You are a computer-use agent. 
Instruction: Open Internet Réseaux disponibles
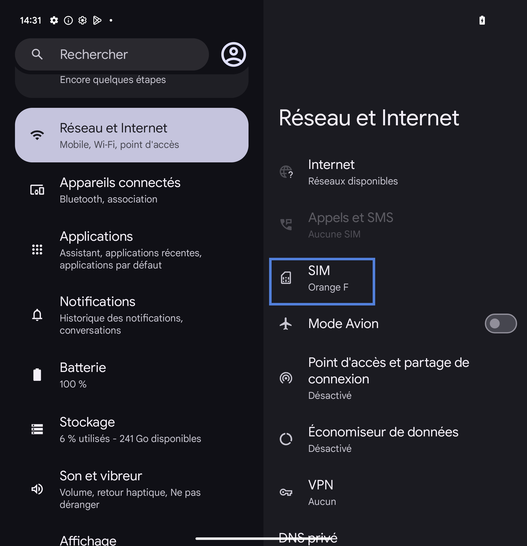click(x=395, y=172)
